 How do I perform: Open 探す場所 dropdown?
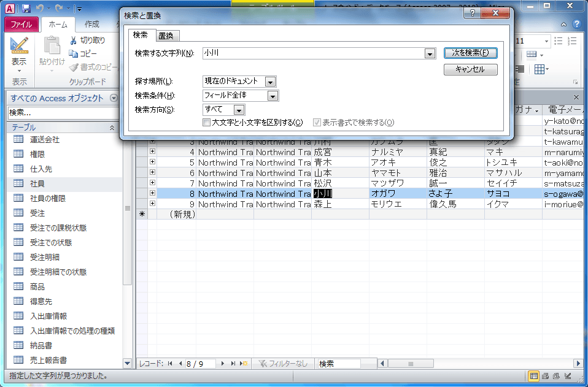[270, 82]
